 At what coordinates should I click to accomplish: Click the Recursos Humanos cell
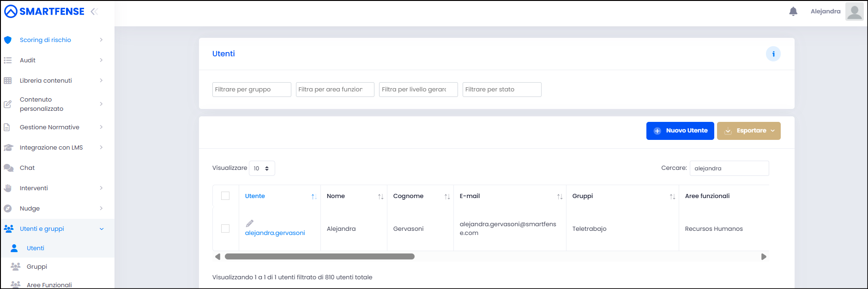(x=714, y=229)
